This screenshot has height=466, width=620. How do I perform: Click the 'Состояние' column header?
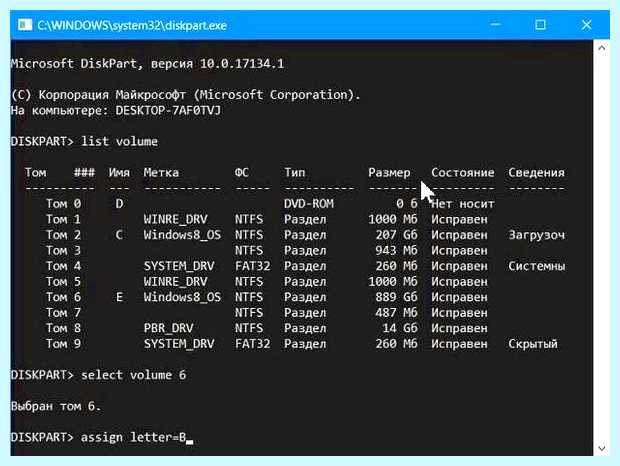[x=463, y=173]
